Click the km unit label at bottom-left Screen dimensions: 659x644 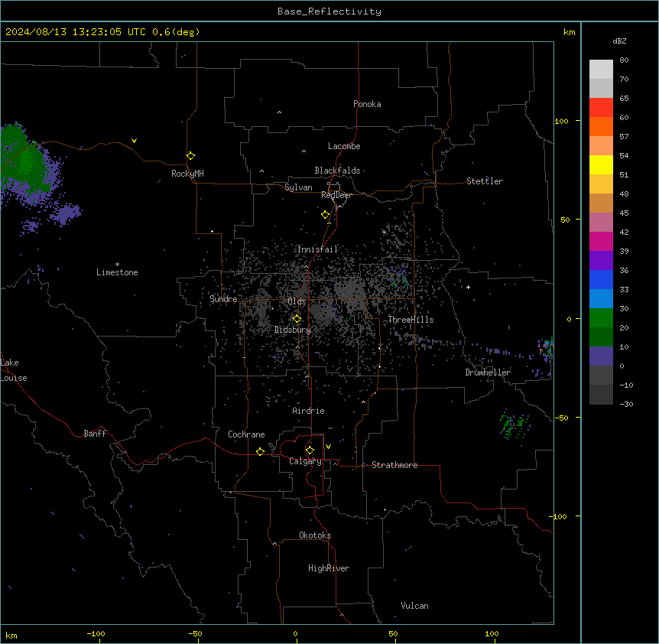[11, 635]
